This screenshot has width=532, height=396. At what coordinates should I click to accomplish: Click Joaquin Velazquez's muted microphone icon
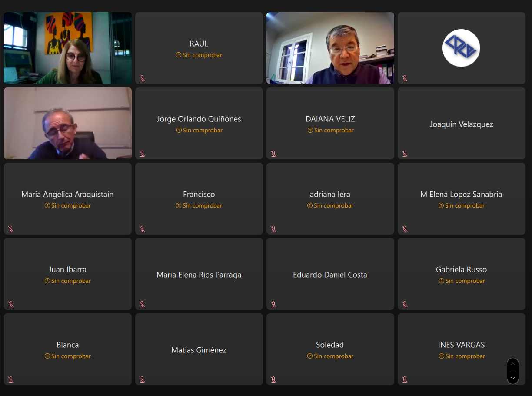[x=405, y=154]
